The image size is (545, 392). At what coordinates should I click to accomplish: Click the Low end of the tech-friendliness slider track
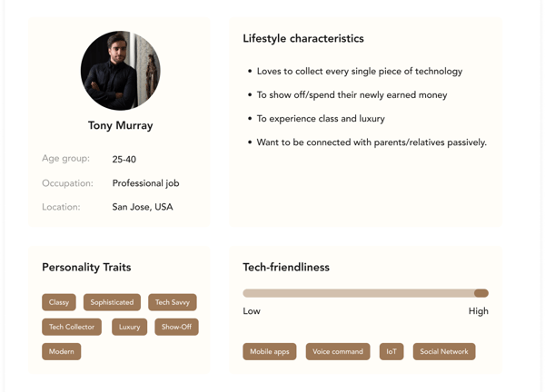(x=247, y=293)
